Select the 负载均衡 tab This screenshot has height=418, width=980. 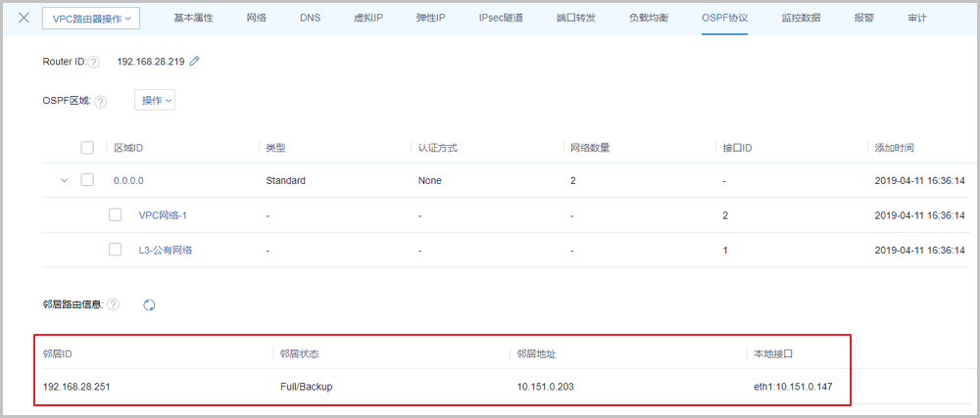pyautogui.click(x=650, y=19)
